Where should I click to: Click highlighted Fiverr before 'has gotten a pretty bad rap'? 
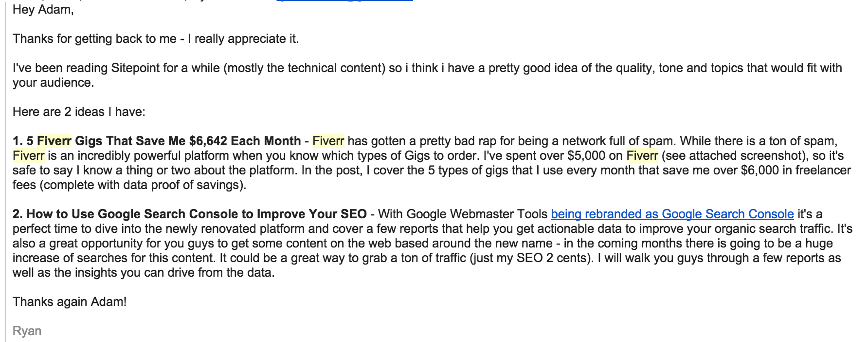(328, 141)
